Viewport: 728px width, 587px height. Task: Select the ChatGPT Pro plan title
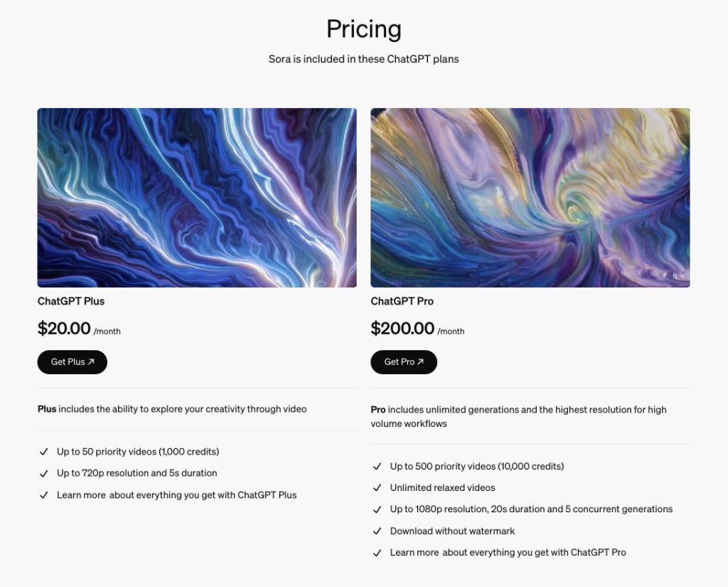pyautogui.click(x=402, y=301)
